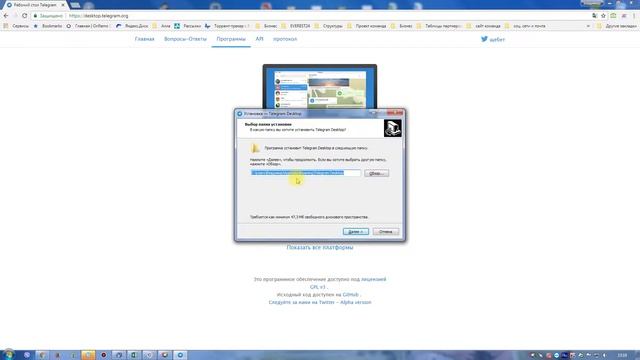Open the Chrome three-dot menu
The height and width of the screenshot is (360, 640).
[x=634, y=16]
